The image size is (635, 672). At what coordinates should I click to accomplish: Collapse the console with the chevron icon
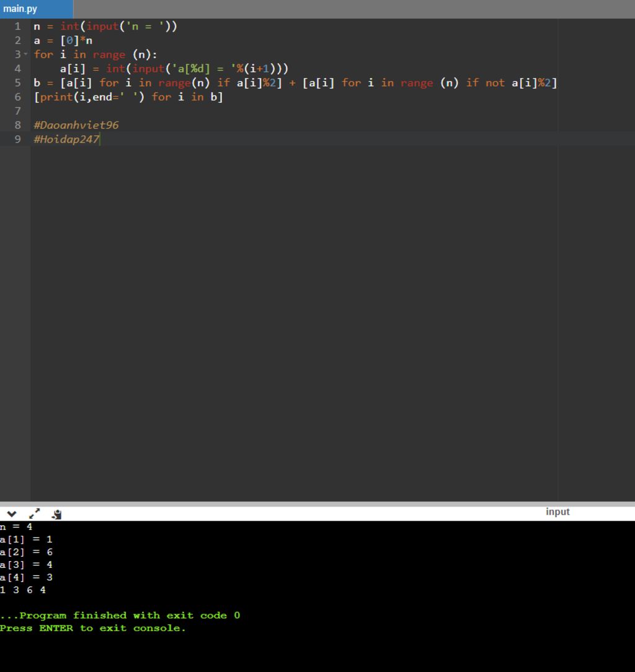point(12,513)
